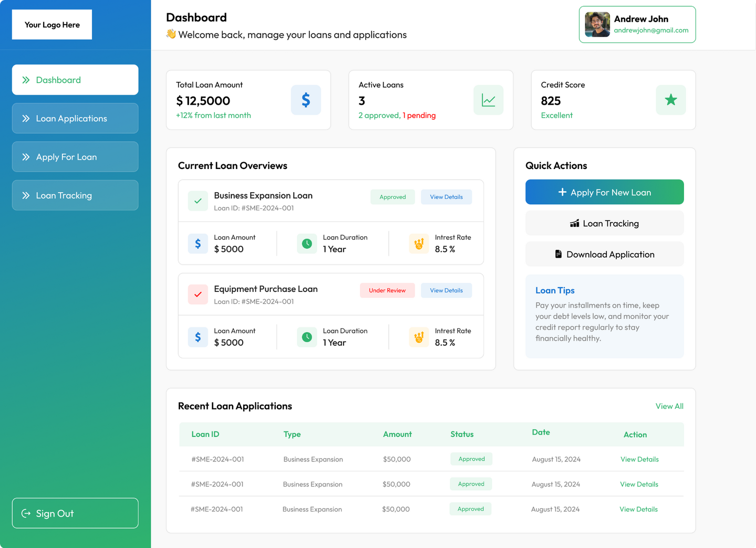Open the View All link for recent applications
Screen dimensions: 756x548
(669, 406)
